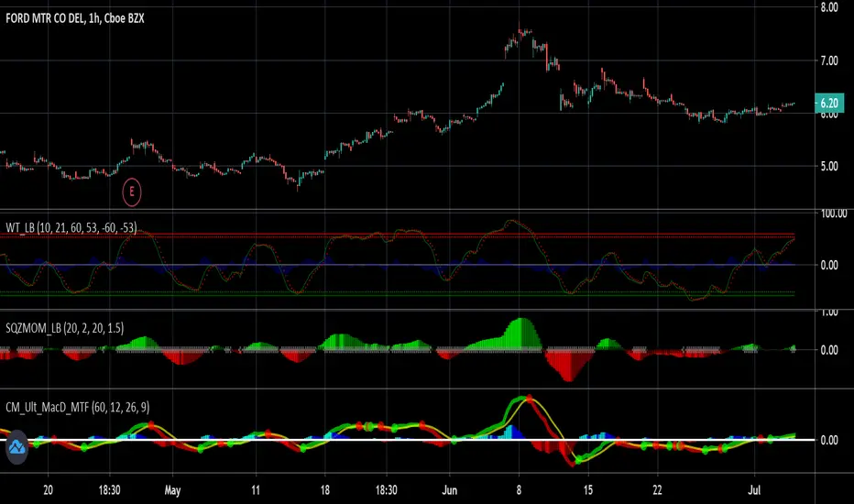The width and height of the screenshot is (854, 504).
Task: Click the '20' date axis label
Action: [48, 490]
